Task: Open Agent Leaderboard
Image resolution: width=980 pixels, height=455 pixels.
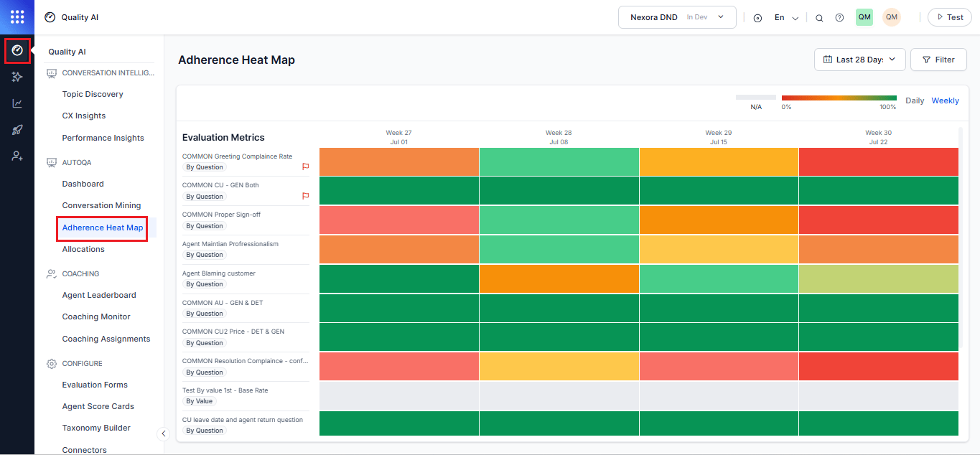Action: [99, 295]
